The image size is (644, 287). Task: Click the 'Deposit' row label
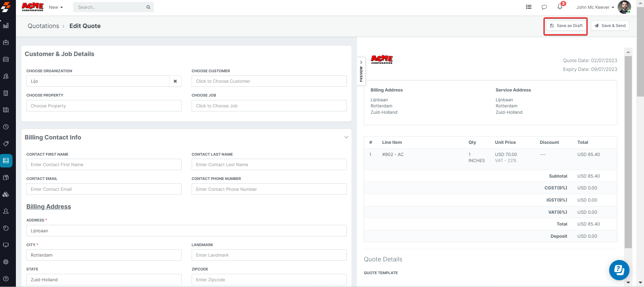click(559, 236)
